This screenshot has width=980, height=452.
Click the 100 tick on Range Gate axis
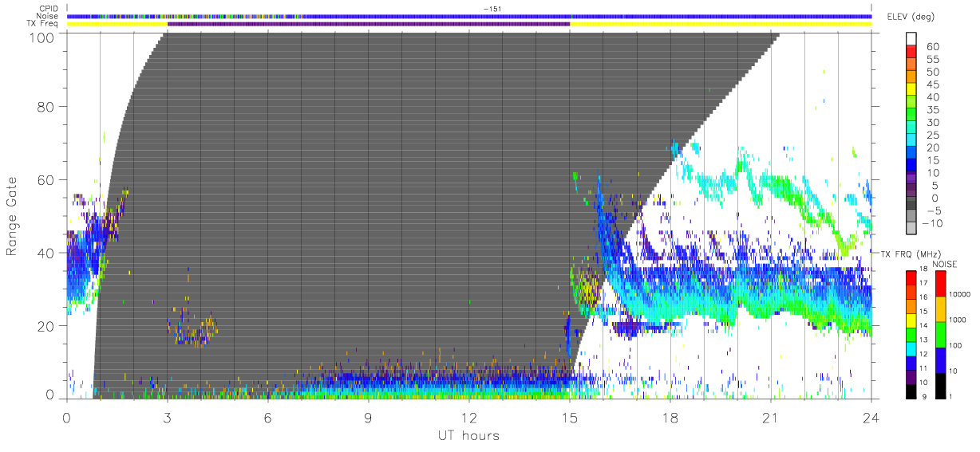pyautogui.click(x=43, y=37)
